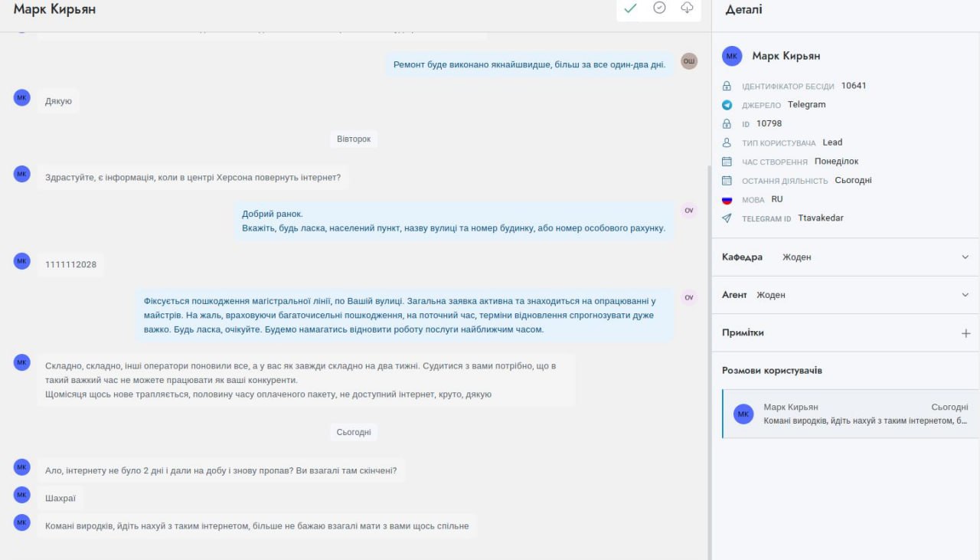Click the user icon beside Тип користувача
980x560 pixels.
pos(727,142)
